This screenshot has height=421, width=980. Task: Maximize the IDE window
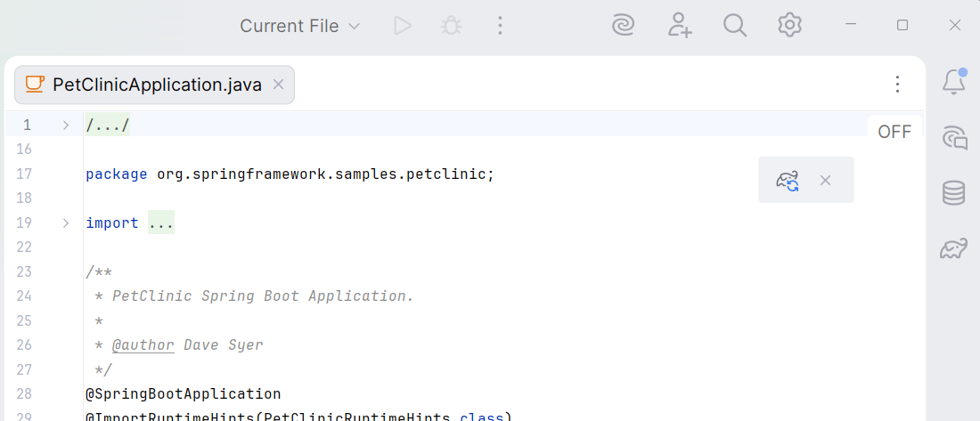[x=902, y=25]
